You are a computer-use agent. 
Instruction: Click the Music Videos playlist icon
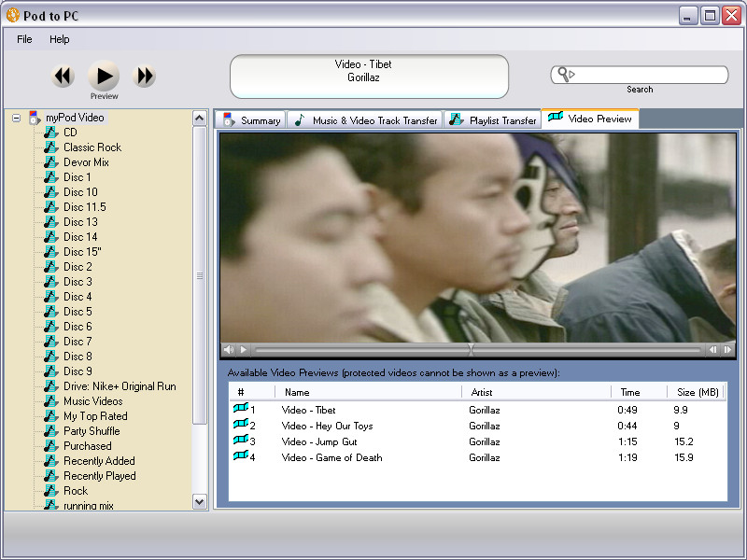click(51, 401)
